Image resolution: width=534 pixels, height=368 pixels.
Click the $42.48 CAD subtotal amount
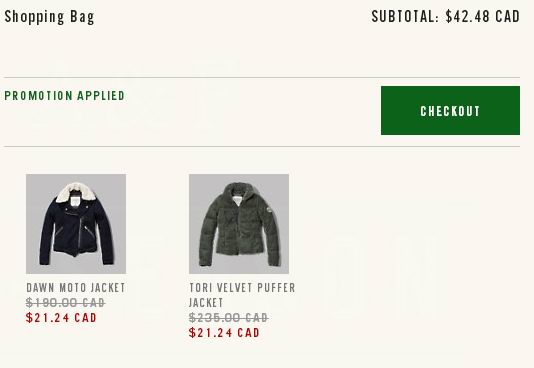(483, 16)
